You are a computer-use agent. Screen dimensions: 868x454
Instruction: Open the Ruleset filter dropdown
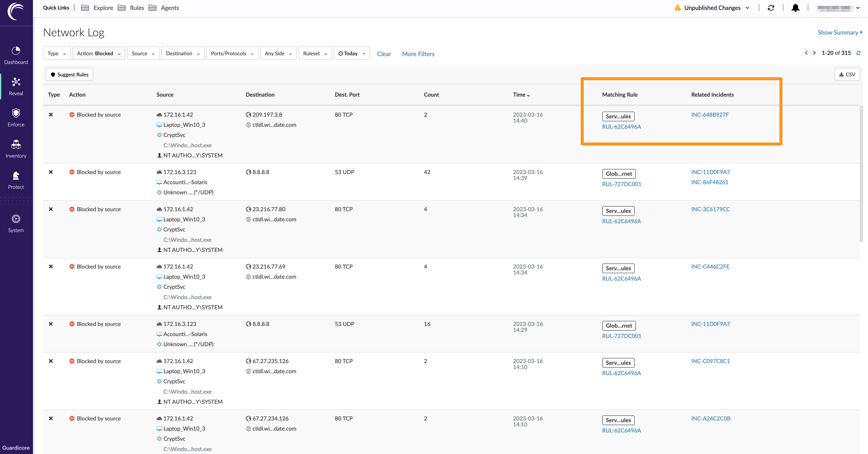tap(315, 53)
